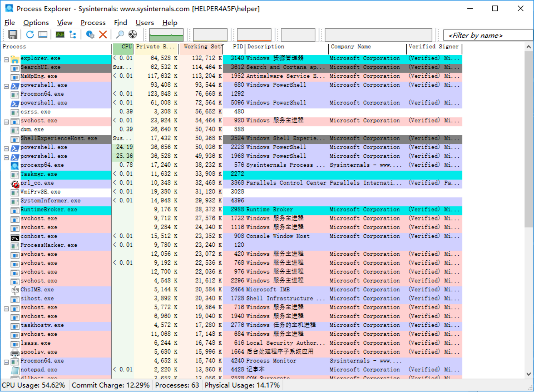This screenshot has width=534, height=392.
Task: Select the Find Window's Process crosshair icon
Action: point(133,34)
